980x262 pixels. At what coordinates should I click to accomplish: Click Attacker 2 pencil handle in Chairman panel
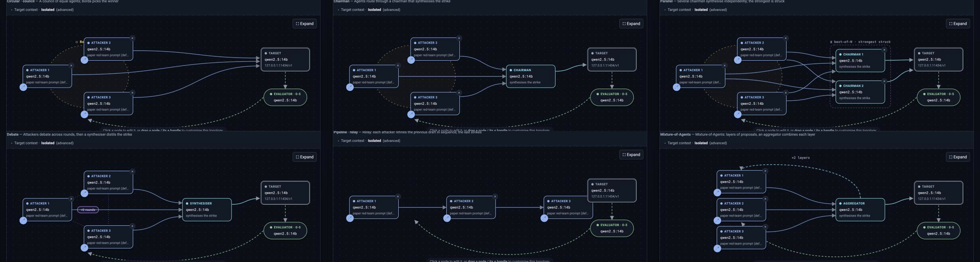tap(411, 60)
